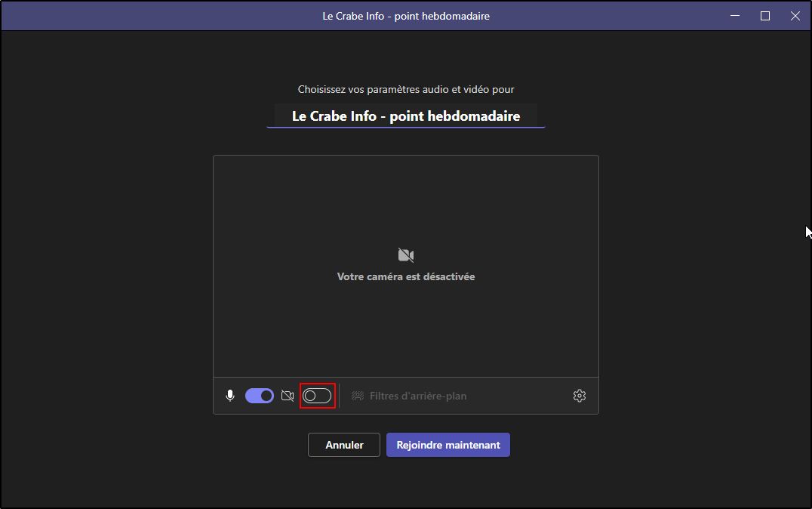Viewport: 812px width, 509px height.
Task: Click the microphone icon in the device bar
Action: coord(230,396)
